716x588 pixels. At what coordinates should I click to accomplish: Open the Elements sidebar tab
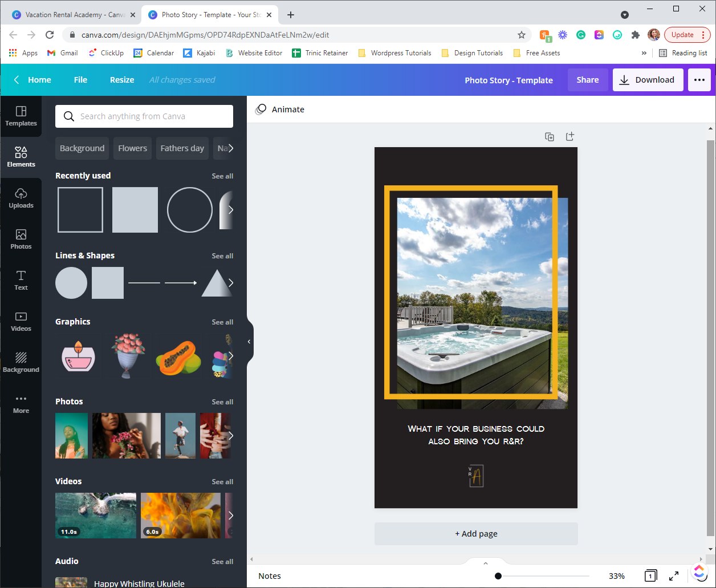click(21, 157)
